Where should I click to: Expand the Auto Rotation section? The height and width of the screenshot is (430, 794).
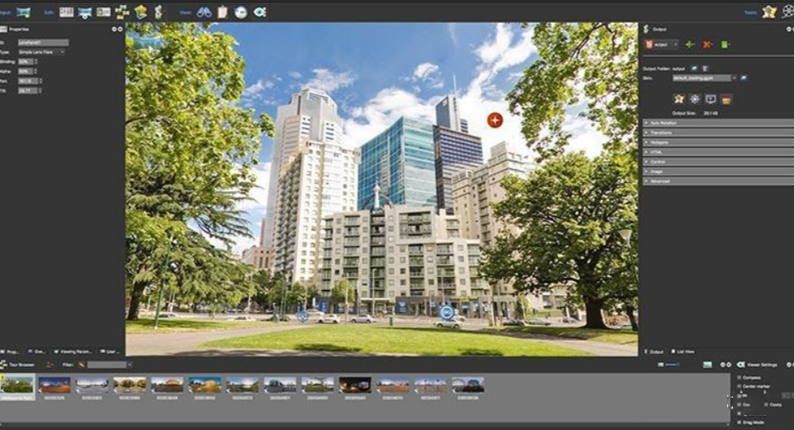point(718,123)
